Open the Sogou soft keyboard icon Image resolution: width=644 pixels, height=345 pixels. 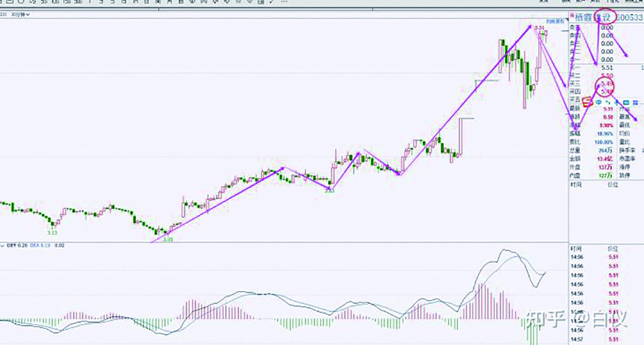point(626,102)
